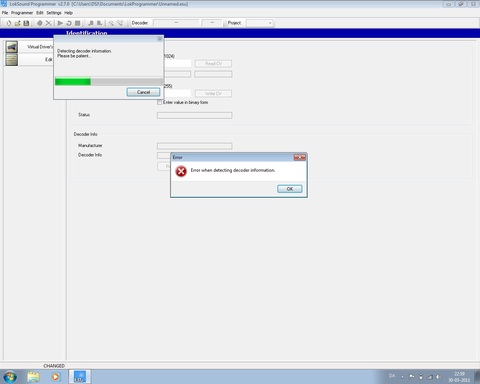
Task: Open Windows Media Player from the taskbar
Action: 55,377
